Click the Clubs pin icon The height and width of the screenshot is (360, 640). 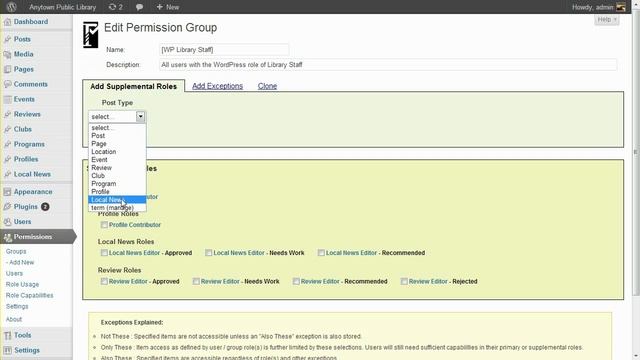click(x=7, y=129)
